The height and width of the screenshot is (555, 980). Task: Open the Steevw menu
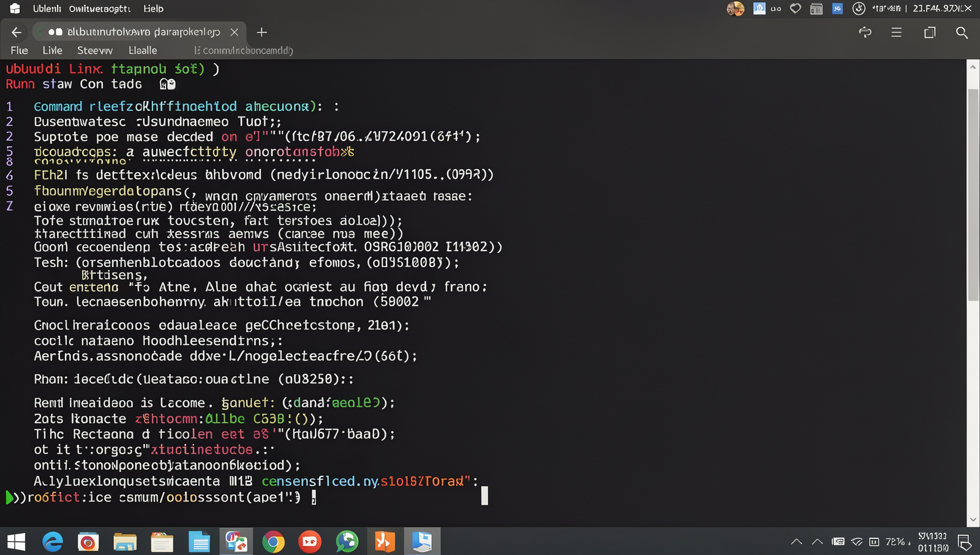click(x=95, y=50)
